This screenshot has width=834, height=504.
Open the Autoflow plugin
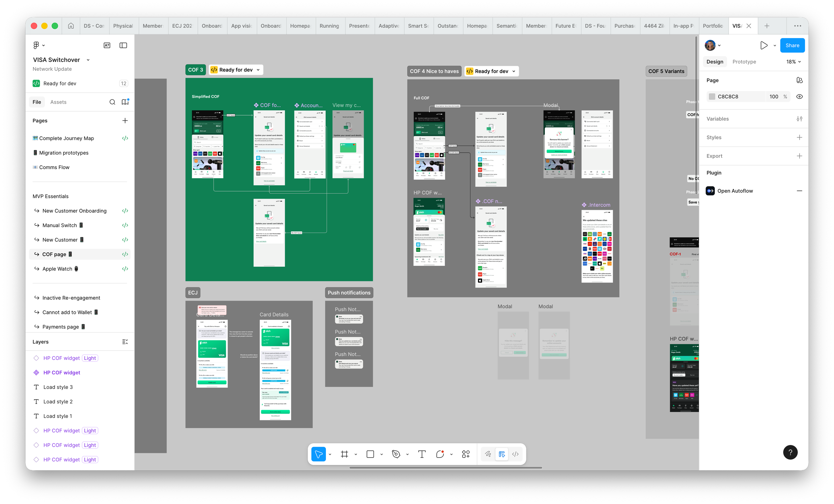735,191
